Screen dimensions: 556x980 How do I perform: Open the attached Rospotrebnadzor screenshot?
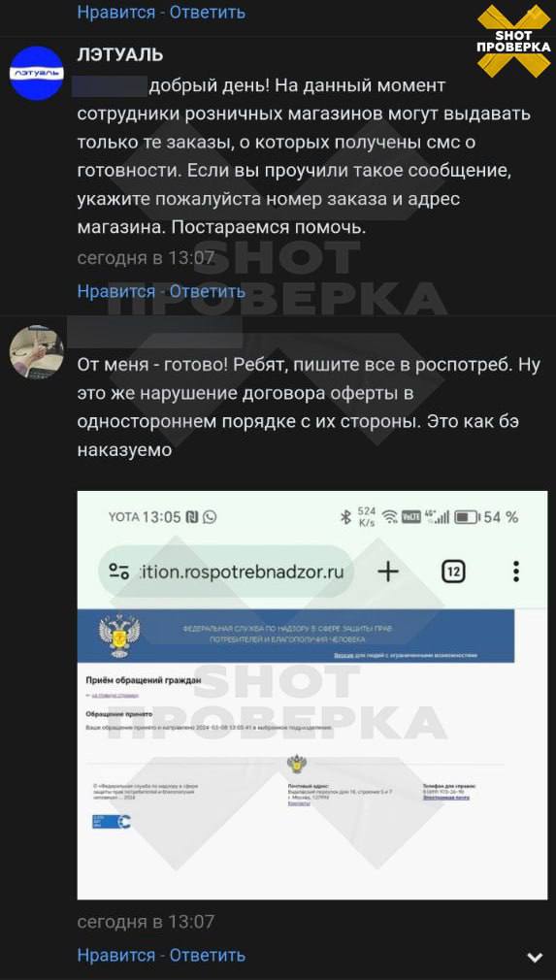312,695
